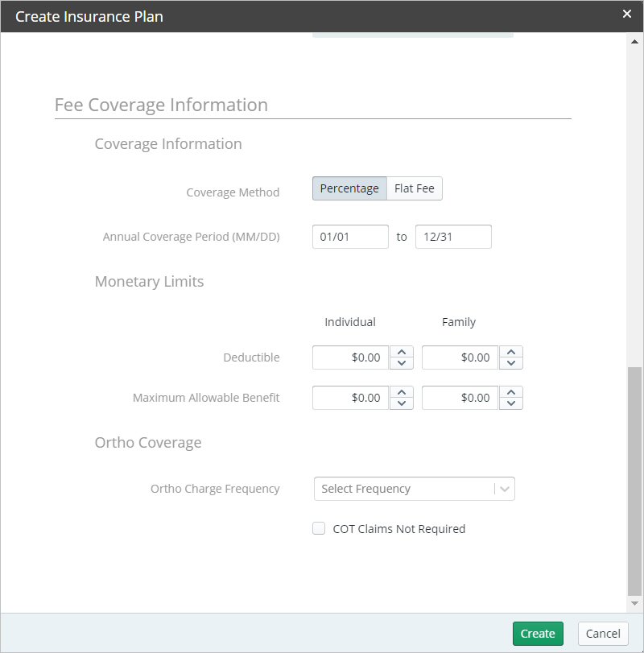Decrement the Individual Deductible amount
Viewport: 644px width, 653px height.
(402, 362)
